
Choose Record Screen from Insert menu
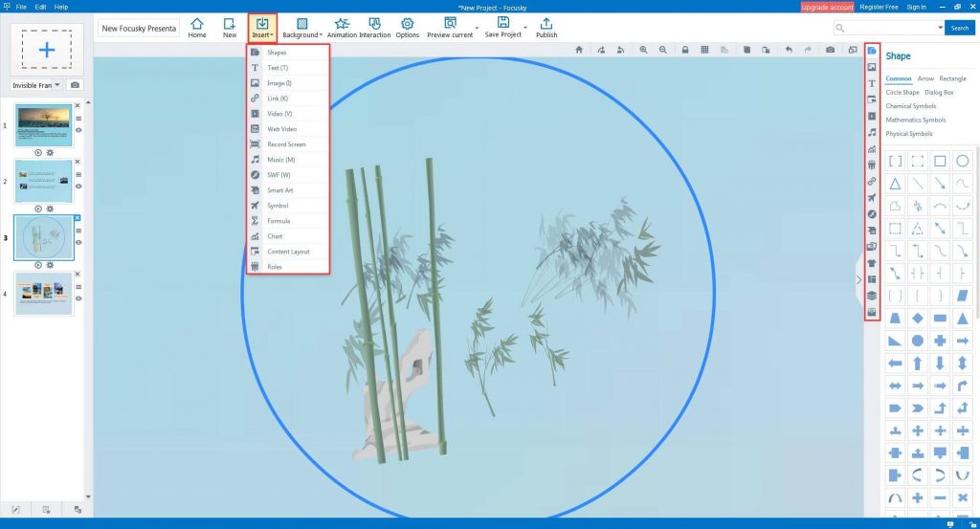pos(286,144)
